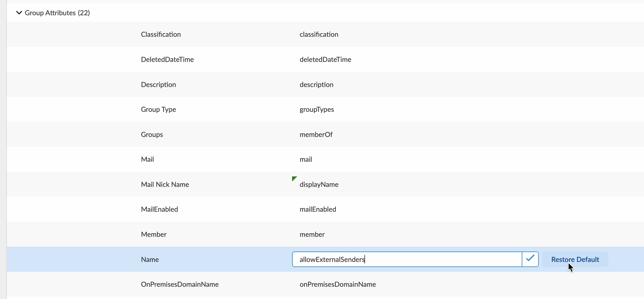Click the green modified marker beside displayName
This screenshot has width=644, height=299.
(294, 179)
